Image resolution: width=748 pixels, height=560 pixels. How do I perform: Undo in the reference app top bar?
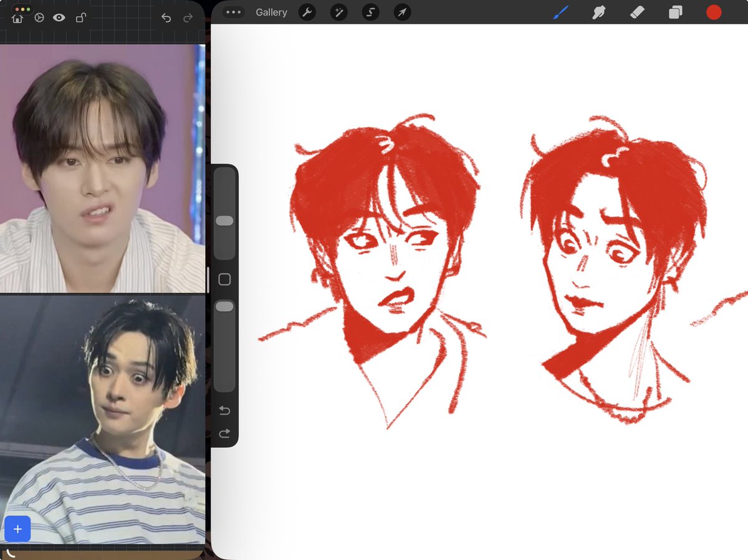coord(166,18)
